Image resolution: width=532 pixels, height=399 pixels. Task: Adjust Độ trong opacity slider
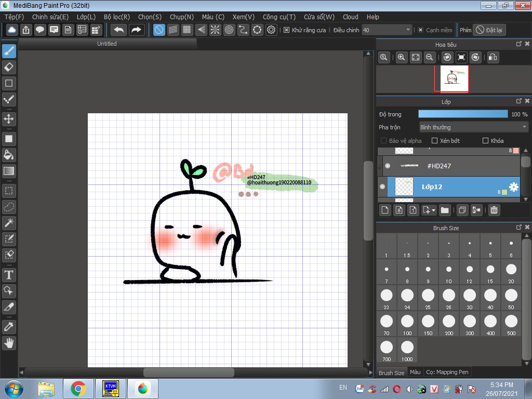click(463, 114)
